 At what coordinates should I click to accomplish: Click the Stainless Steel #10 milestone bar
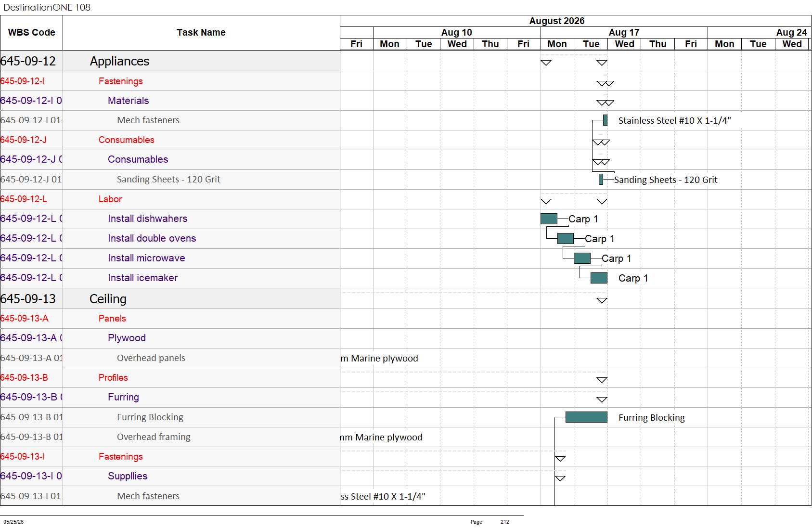pyautogui.click(x=605, y=120)
